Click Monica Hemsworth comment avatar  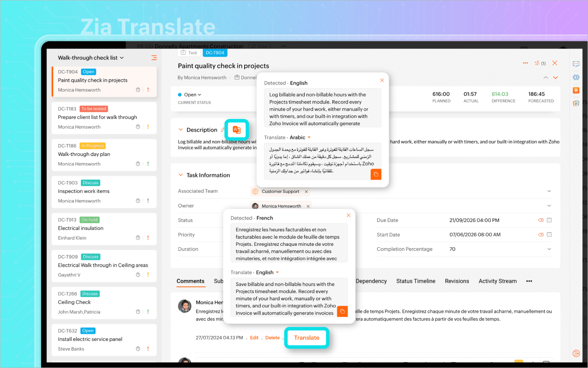184,306
